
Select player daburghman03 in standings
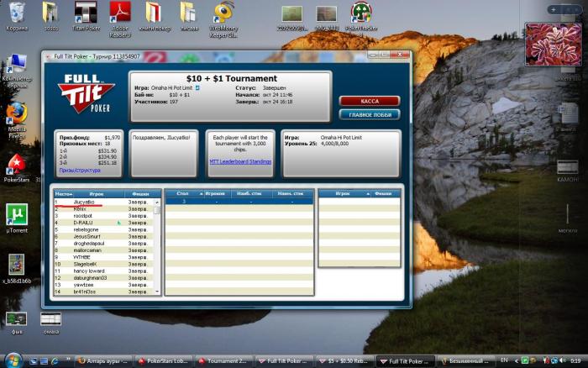click(104, 278)
